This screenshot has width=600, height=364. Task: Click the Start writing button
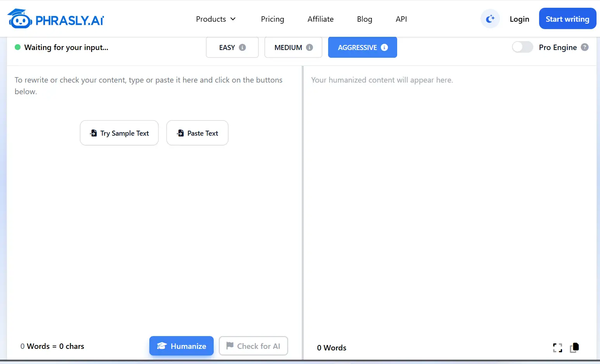coord(567,19)
